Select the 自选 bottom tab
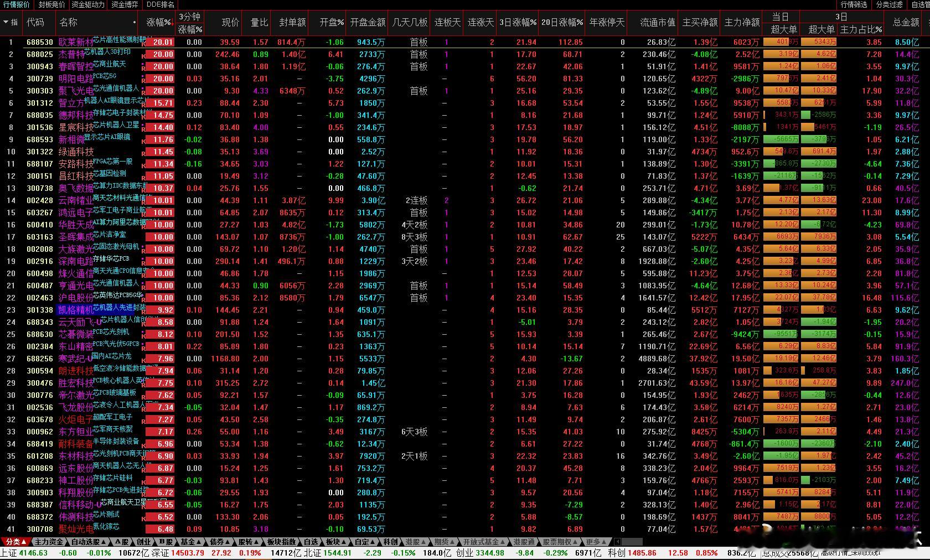930x560 pixels. [311, 542]
